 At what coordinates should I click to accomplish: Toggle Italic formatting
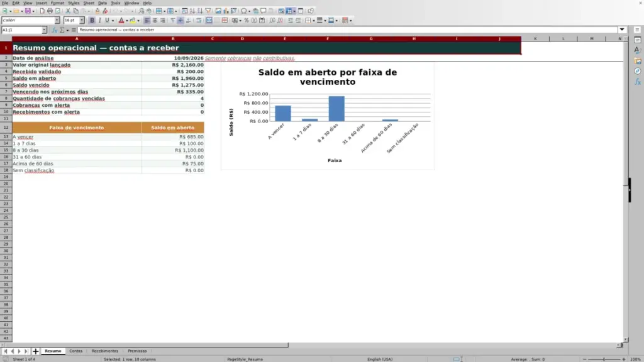(x=100, y=20)
